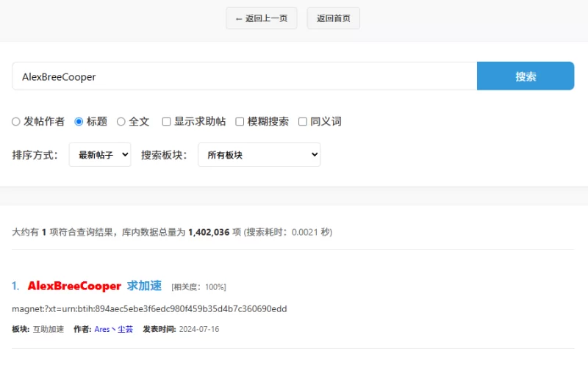Select the 发帖作者 radio button
Screen dimensions: 588x365
click(16, 122)
